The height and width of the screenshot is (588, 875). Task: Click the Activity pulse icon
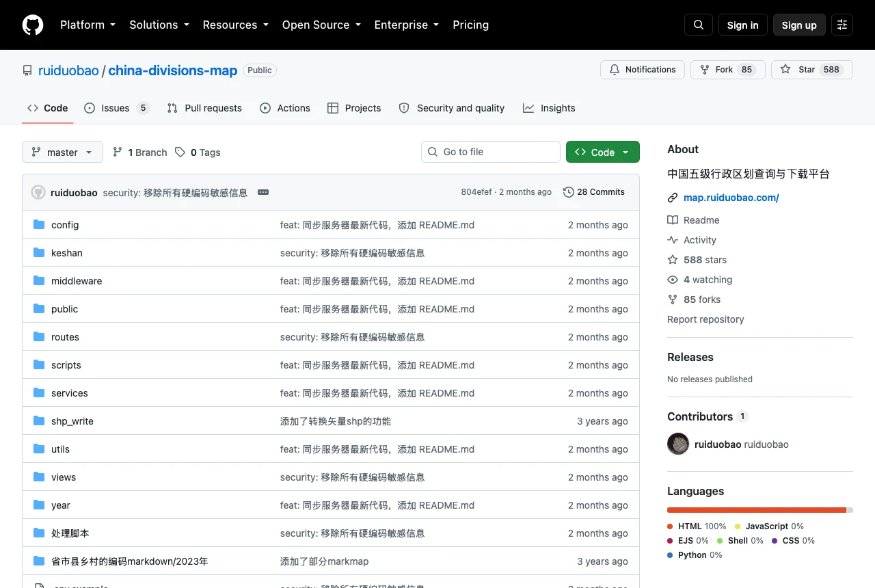(673, 240)
